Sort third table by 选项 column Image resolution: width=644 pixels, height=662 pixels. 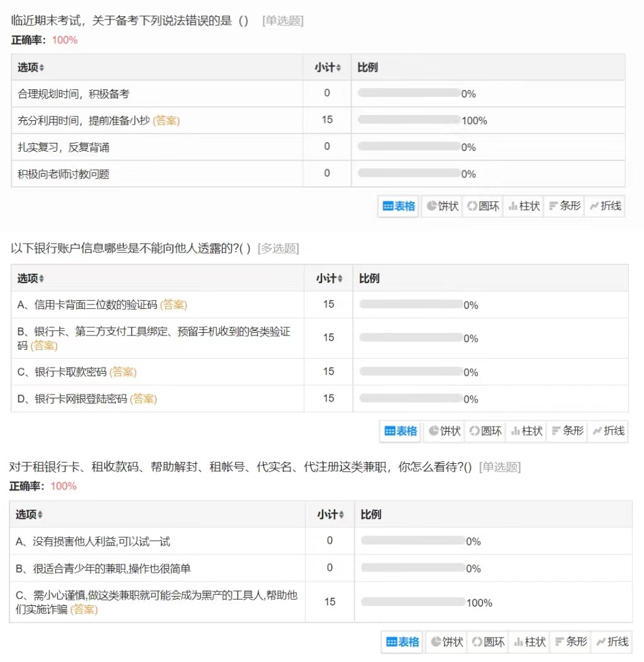click(x=30, y=515)
